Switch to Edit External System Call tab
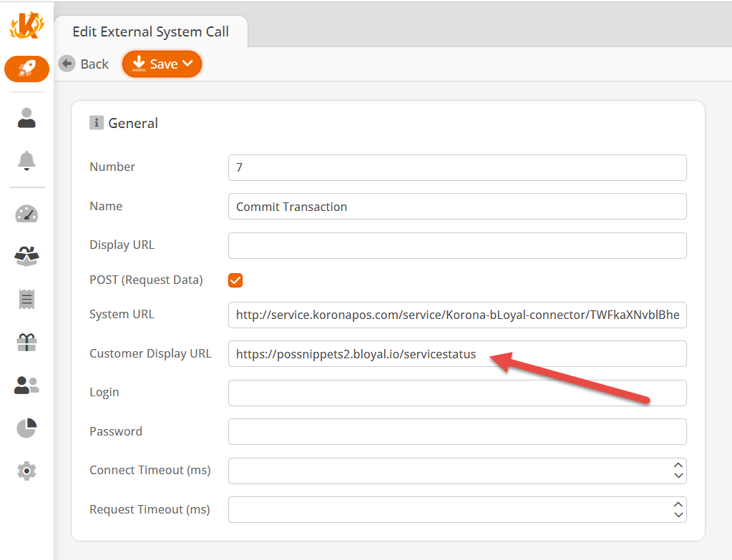Image resolution: width=732 pixels, height=560 pixels. click(x=150, y=31)
